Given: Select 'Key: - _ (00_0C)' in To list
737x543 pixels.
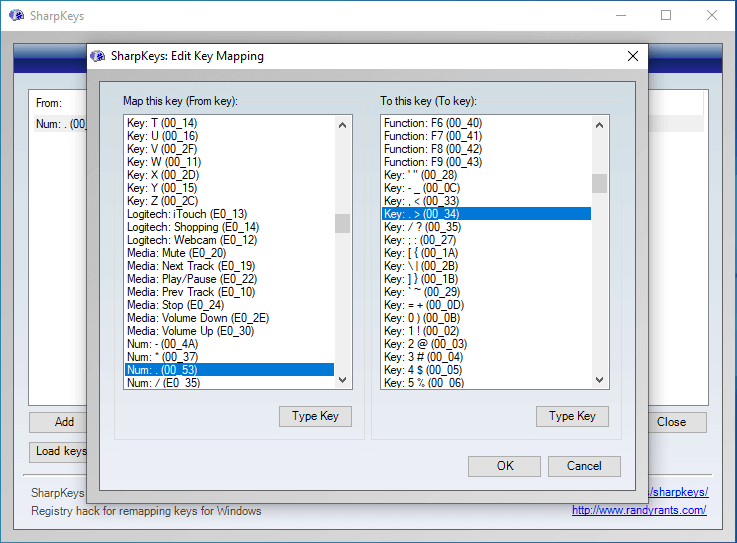Looking at the screenshot, I should 486,188.
